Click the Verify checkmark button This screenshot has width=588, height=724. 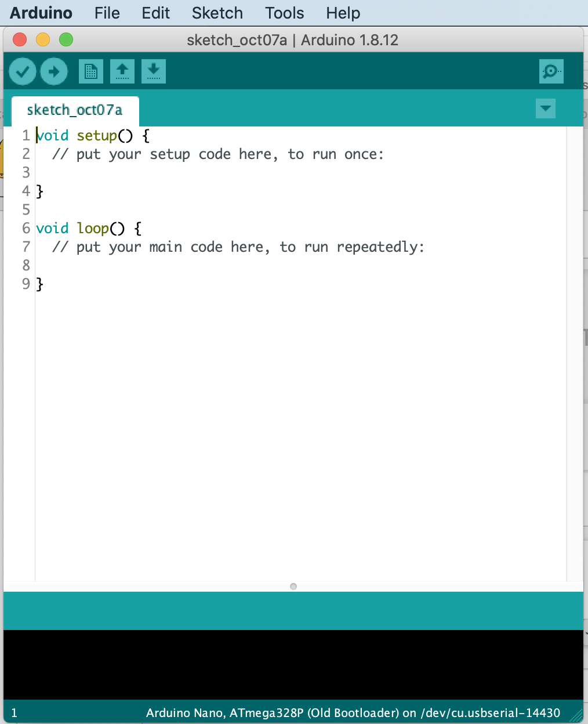tap(23, 72)
